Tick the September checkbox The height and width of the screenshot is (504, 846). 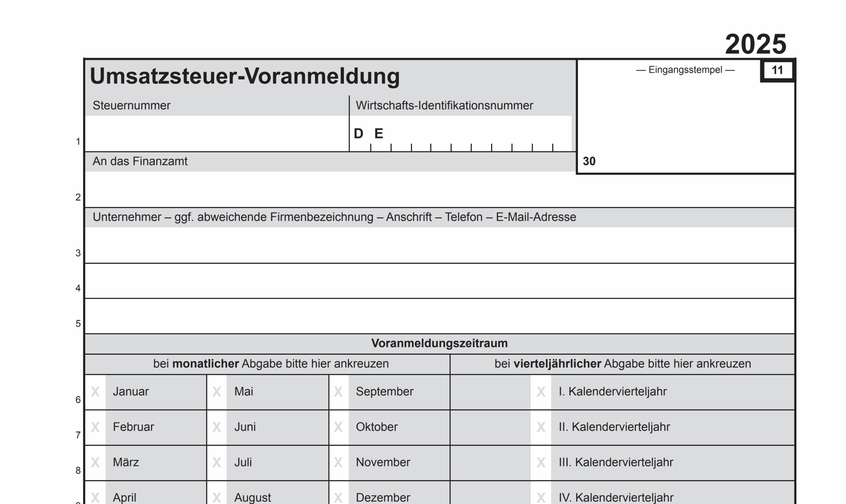coord(338,392)
